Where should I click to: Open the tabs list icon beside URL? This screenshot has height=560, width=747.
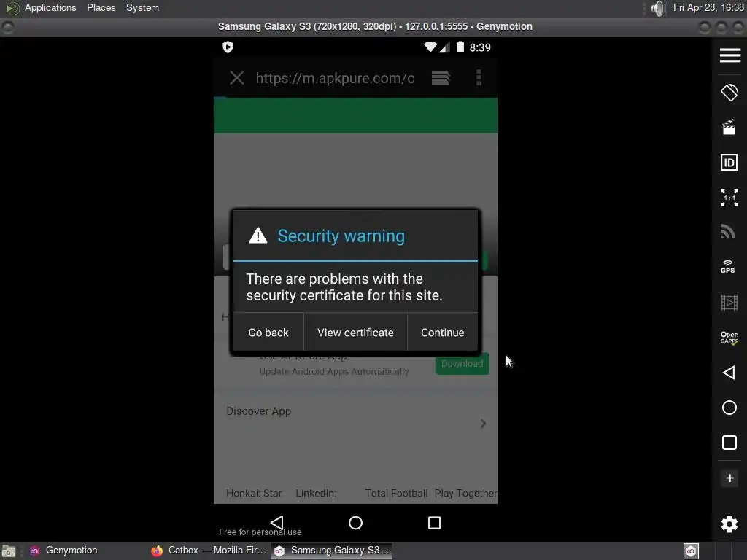441,77
